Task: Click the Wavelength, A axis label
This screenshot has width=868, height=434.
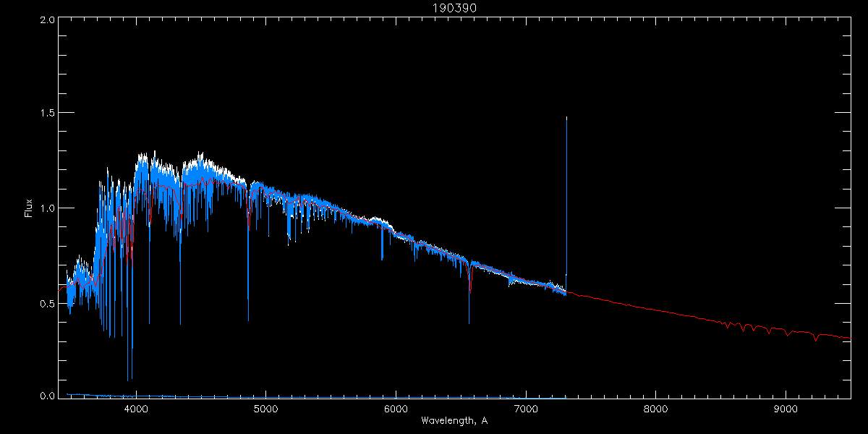Action: pos(454,421)
